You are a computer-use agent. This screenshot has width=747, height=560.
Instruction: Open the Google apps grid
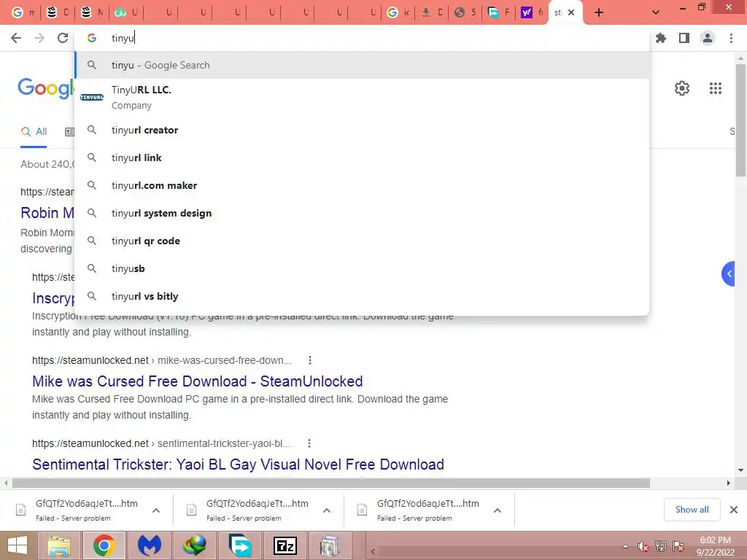(x=715, y=88)
